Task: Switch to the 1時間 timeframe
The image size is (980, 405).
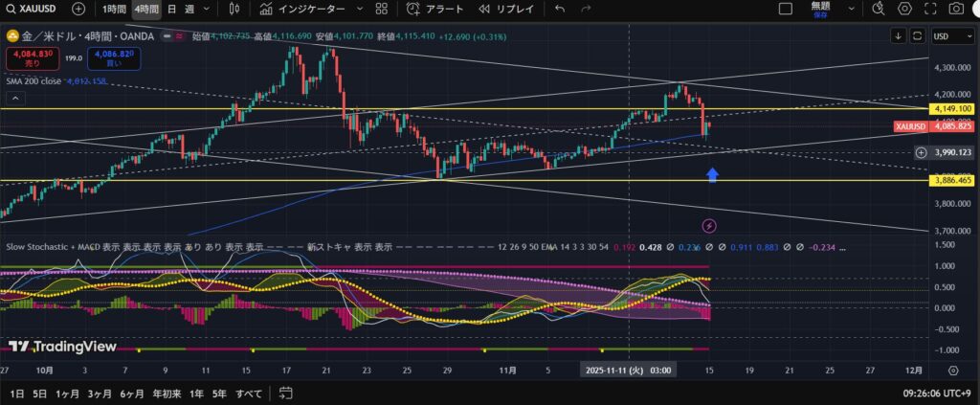Action: click(113, 9)
